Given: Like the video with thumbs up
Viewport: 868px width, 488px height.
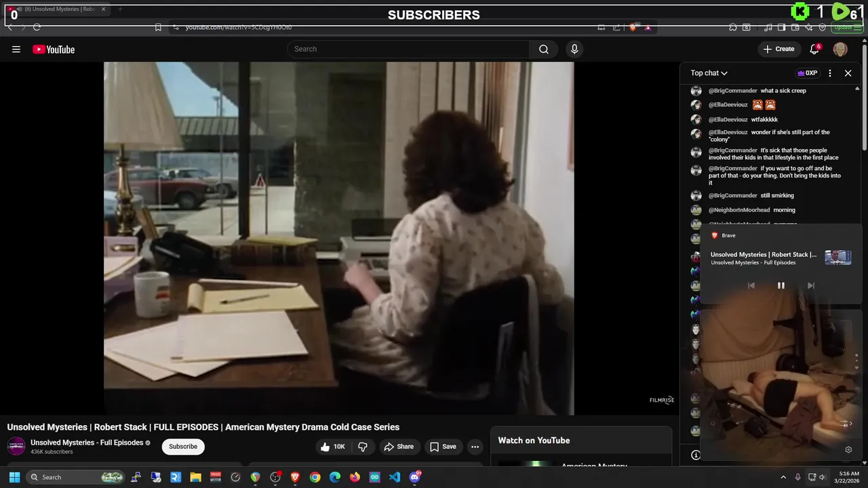Looking at the screenshot, I should point(333,447).
